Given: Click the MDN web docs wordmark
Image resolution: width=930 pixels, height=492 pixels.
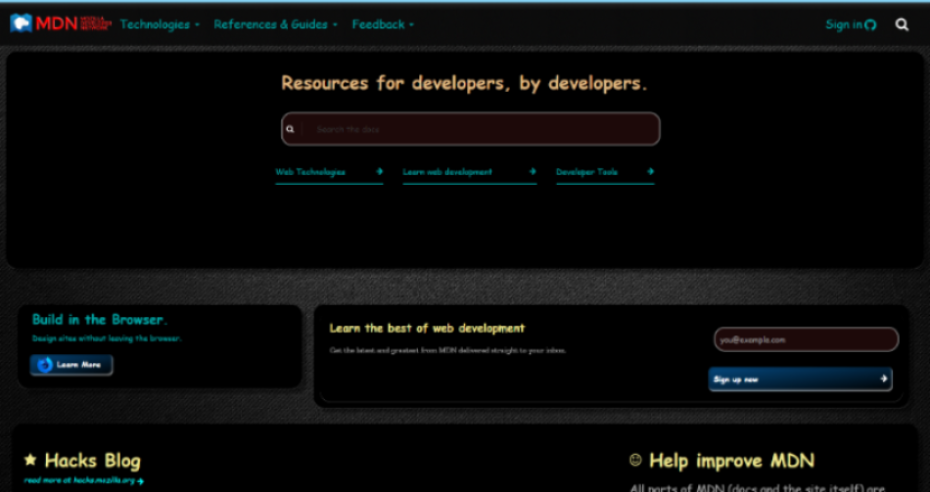Looking at the screenshot, I should (74, 23).
